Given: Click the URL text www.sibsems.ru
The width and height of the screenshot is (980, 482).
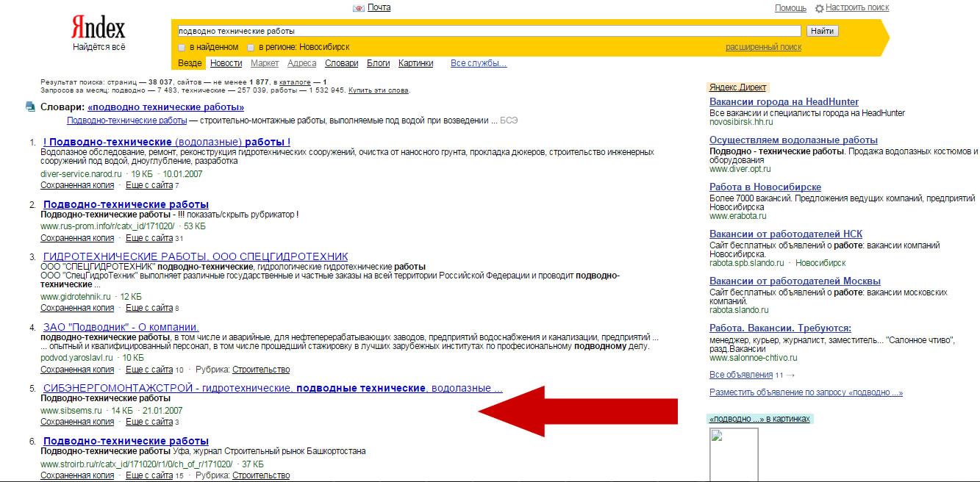Looking at the screenshot, I should coord(71,411).
